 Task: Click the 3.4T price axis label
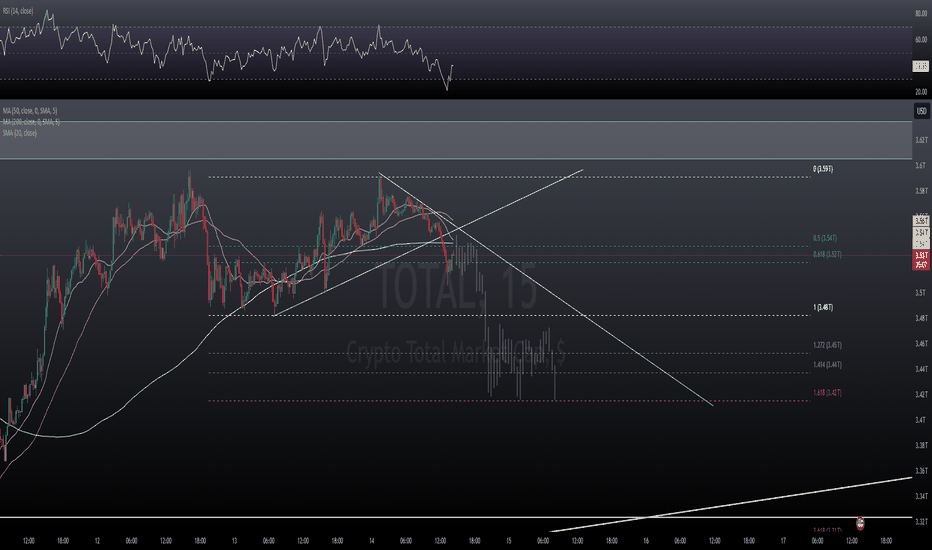920,420
